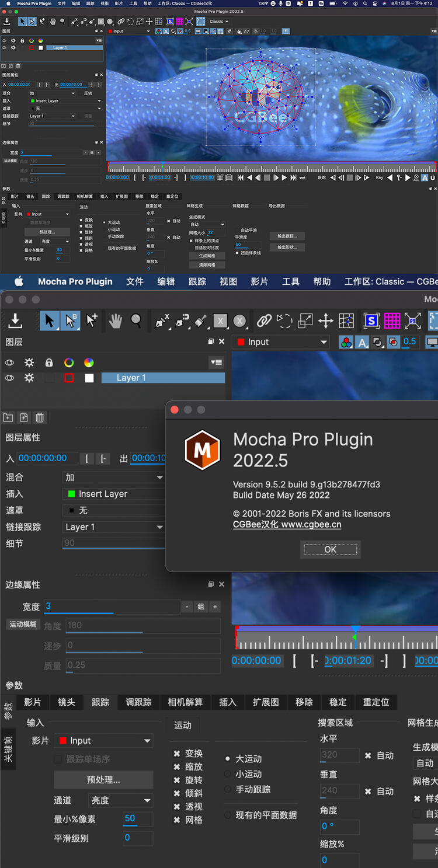Toggle the alpha A icon in enlarged viewer bar
438x868 pixels.
pyautogui.click(x=362, y=343)
